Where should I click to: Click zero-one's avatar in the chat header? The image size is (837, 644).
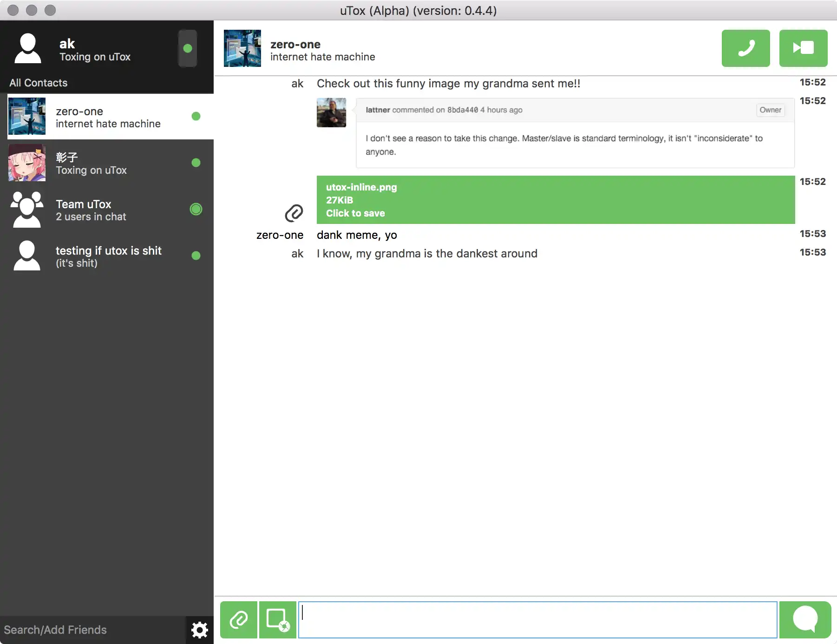coord(242,48)
